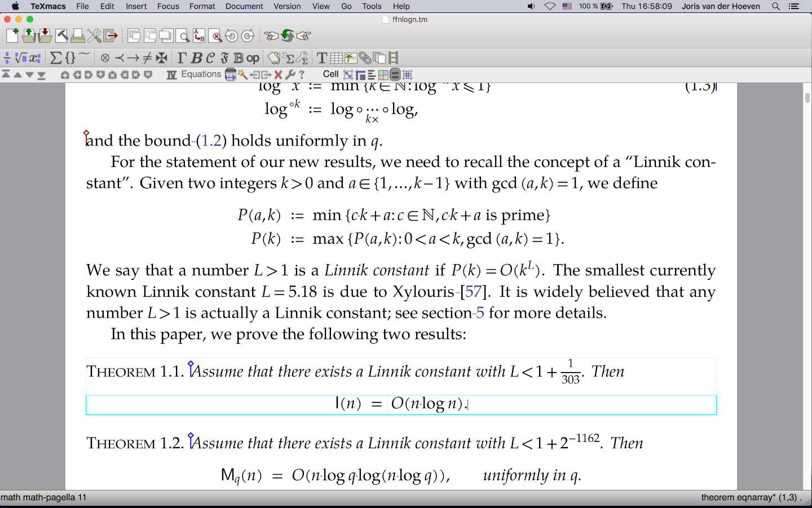Screen dimensions: 812x508
Task: Click the insert hyperlink chain icon
Action: pyautogui.click(x=365, y=58)
